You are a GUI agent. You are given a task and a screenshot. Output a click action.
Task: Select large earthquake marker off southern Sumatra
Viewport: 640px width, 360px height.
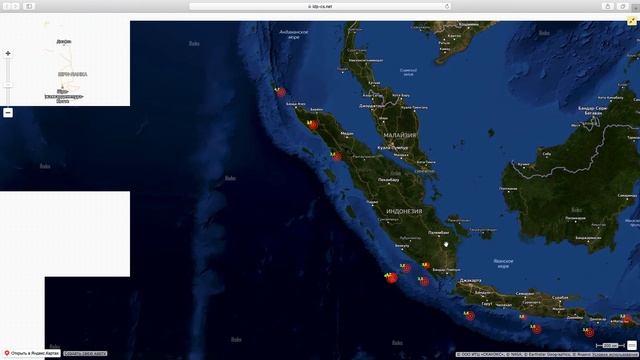coord(391,278)
